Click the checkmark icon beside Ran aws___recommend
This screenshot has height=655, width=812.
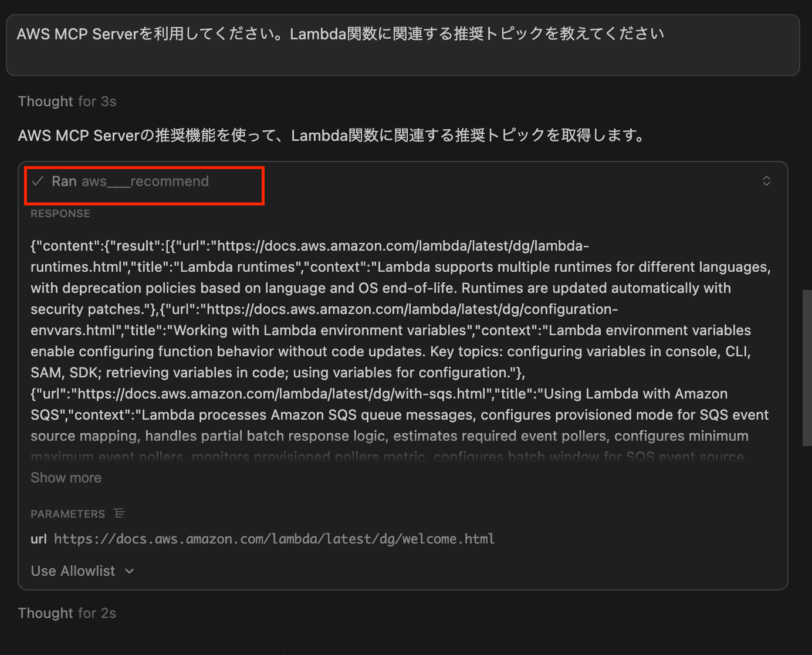[38, 181]
